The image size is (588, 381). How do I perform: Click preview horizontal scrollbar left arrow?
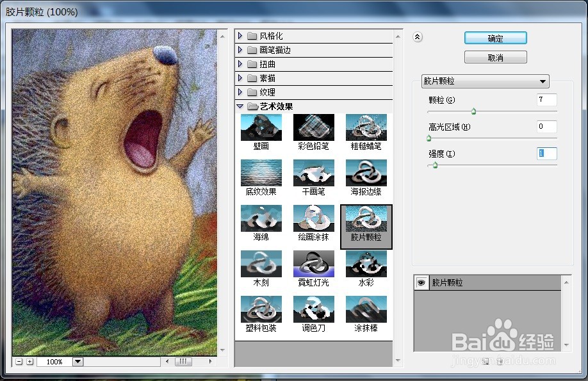167,362
